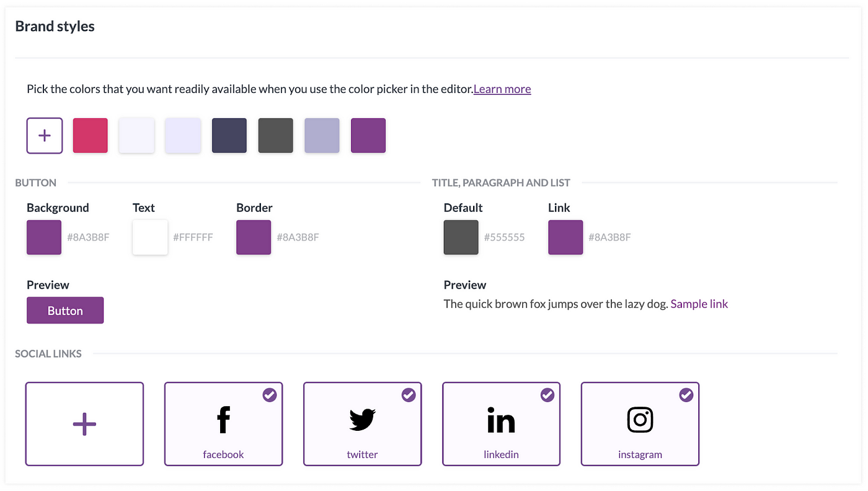Click the Instagram camera icon
The width and height of the screenshot is (868, 491).
[640, 420]
